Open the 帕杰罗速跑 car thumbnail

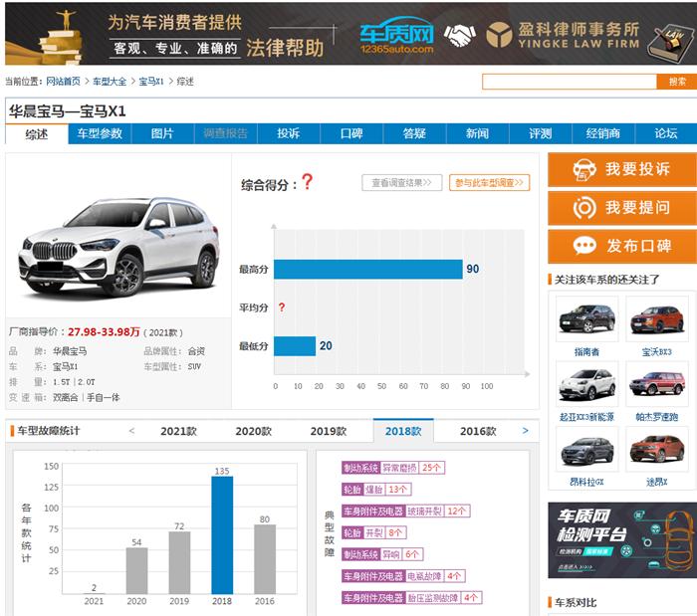[x=657, y=384]
